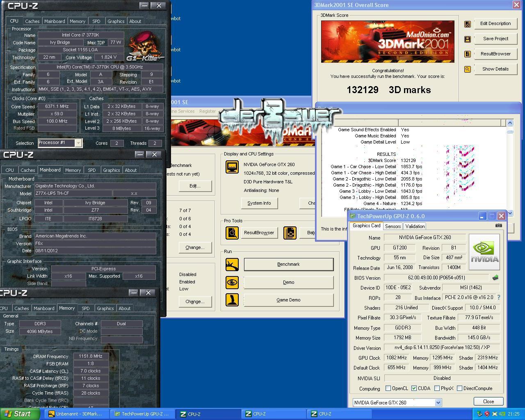Open the About tab in top CPU-Z window
525x420 pixels.
(135, 21)
